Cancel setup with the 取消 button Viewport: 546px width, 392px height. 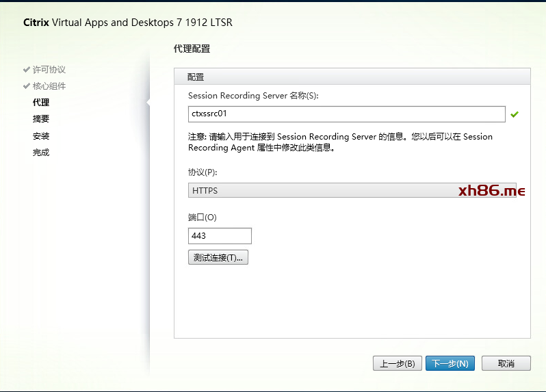506,363
